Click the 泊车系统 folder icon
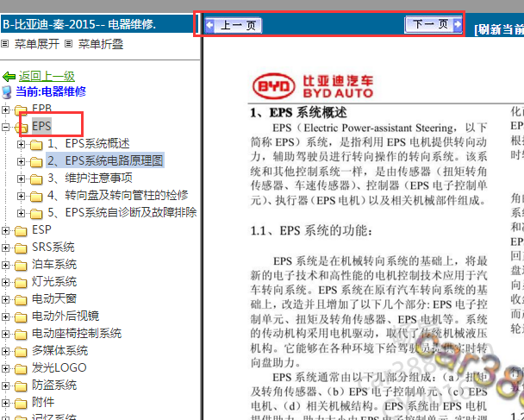The width and height of the screenshot is (524, 420). pos(21,265)
